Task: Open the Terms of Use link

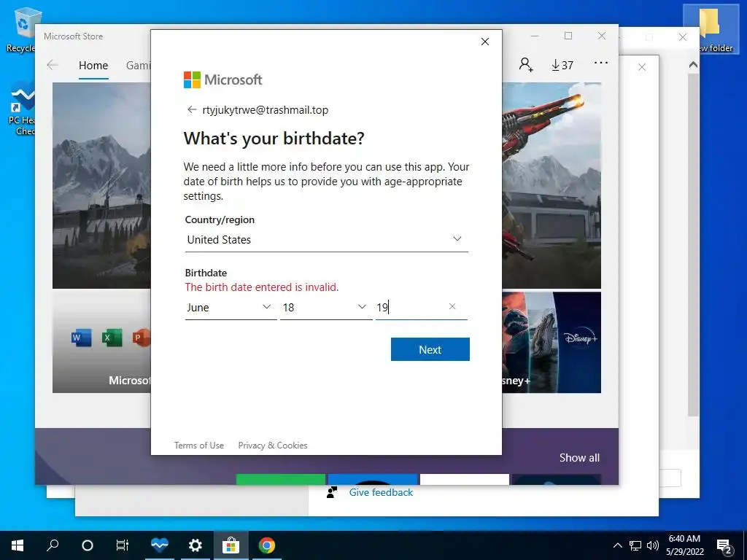Action: point(198,446)
